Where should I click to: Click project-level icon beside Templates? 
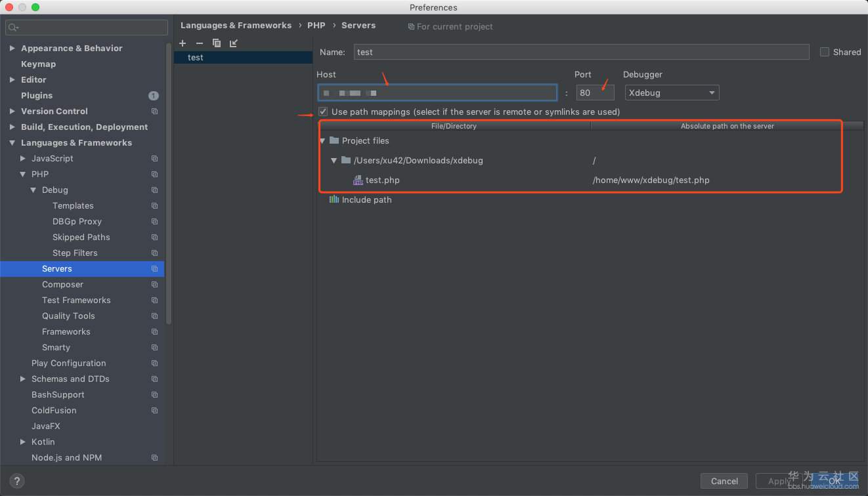pyautogui.click(x=155, y=206)
